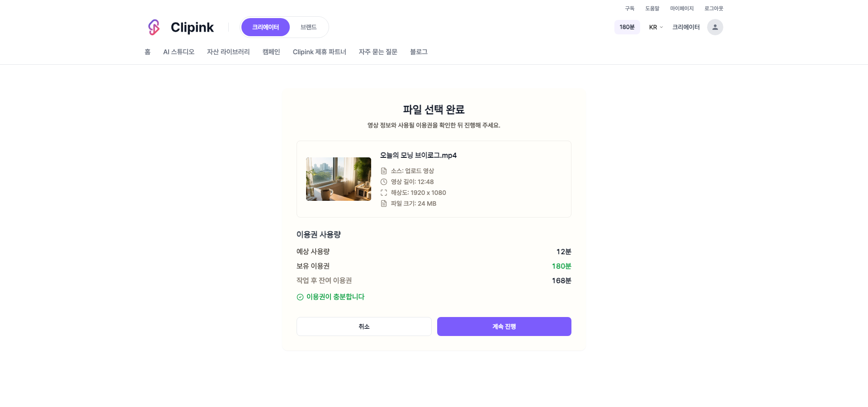Click the 계속 진행 button
Viewport: 868px width, 407px height.
pyautogui.click(x=504, y=327)
